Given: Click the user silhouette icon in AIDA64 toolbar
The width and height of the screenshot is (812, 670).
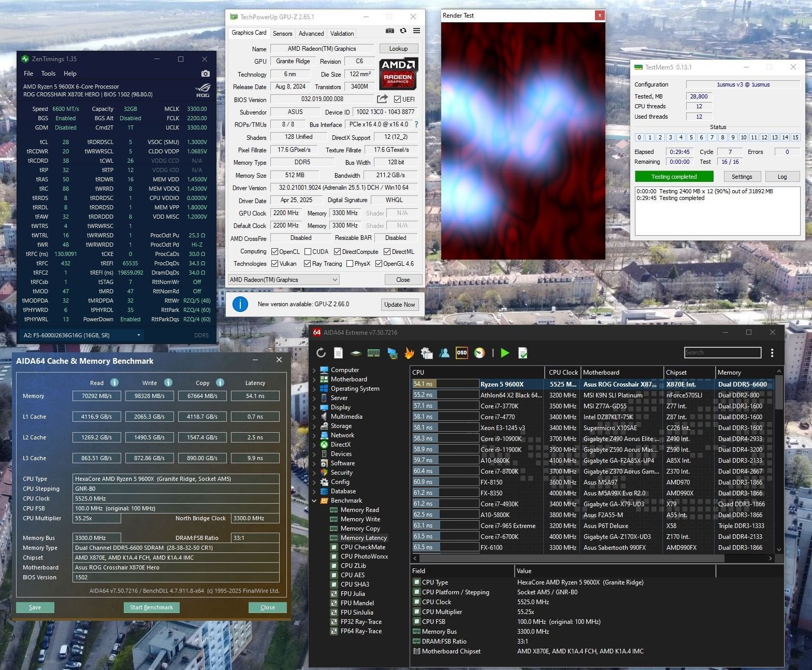Looking at the screenshot, I should [x=444, y=353].
